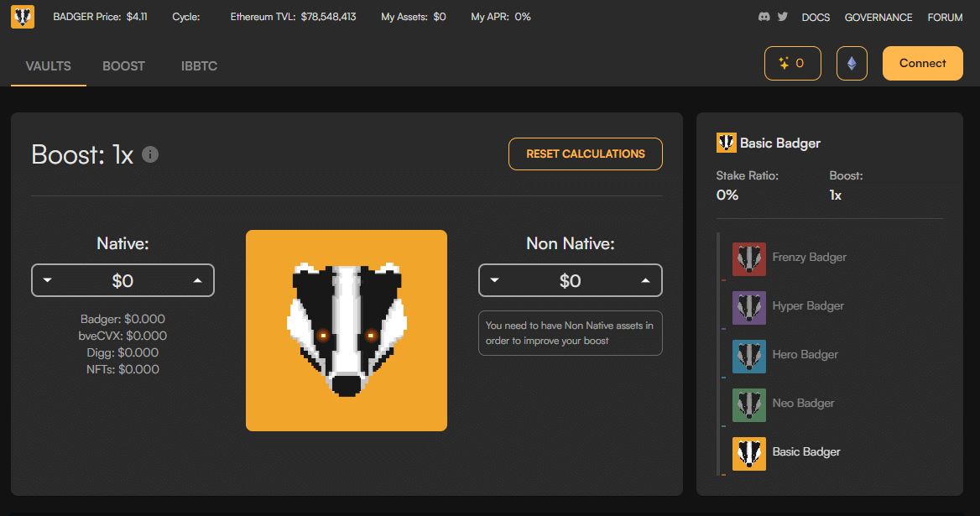Open the GOVERNANCE link
The height and width of the screenshot is (516, 980).
pos(878,17)
